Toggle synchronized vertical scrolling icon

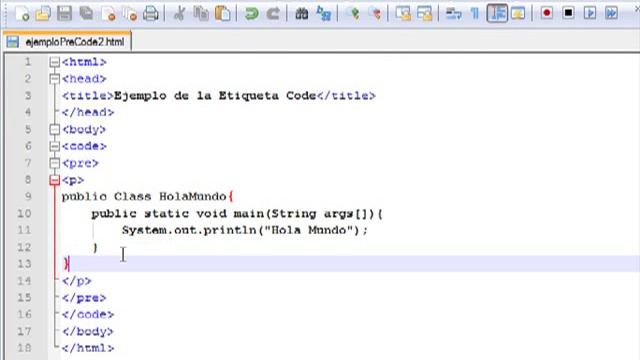403,13
